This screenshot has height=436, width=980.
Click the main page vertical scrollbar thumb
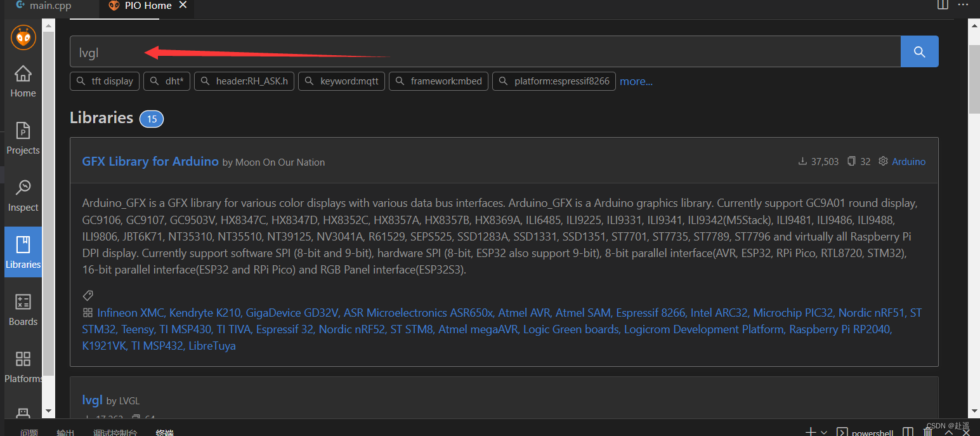click(x=975, y=79)
